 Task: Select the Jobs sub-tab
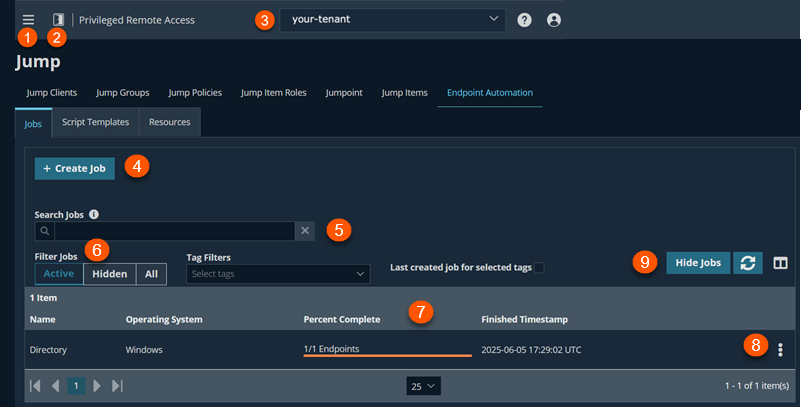(33, 124)
